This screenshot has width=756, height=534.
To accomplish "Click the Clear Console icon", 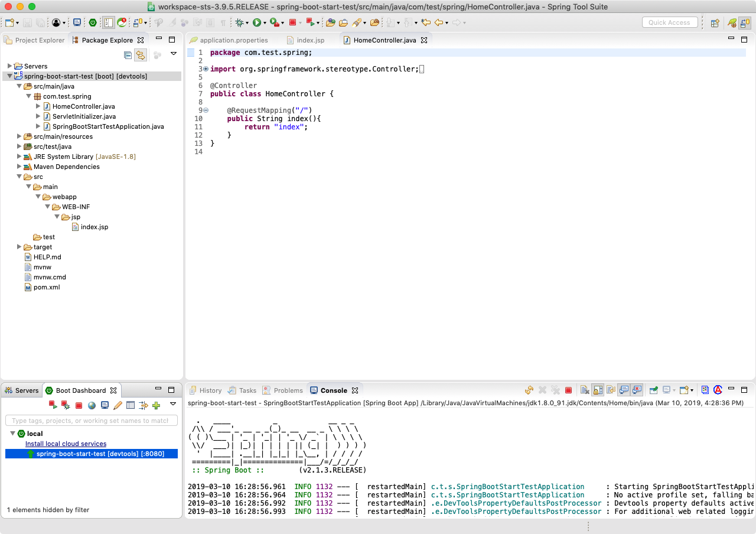I will (x=584, y=390).
